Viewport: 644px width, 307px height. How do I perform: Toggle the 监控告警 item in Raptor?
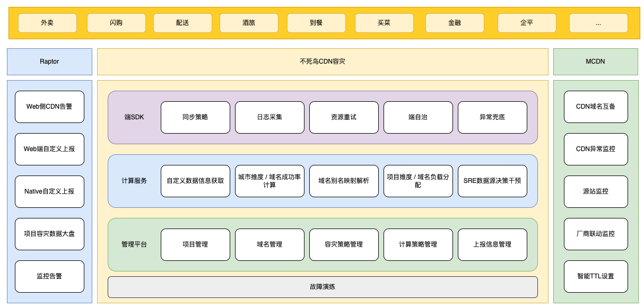(49, 276)
